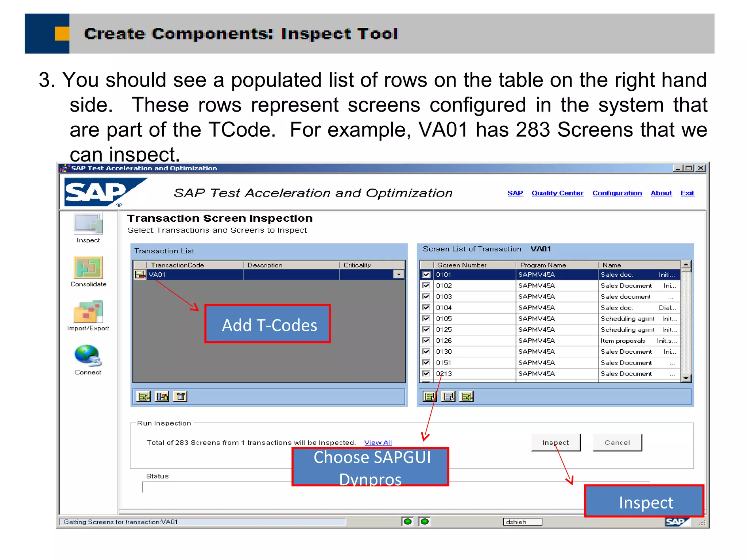
Task: Uncheck screen 0101 checkbox
Action: [x=426, y=275]
